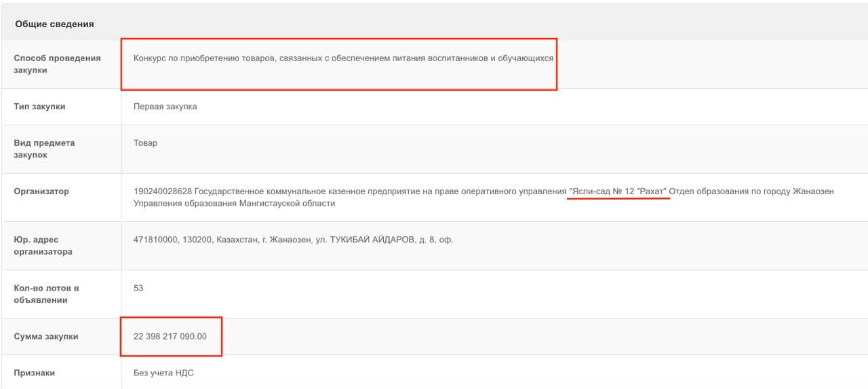Click the lots count value 53
Image resolution: width=868 pixels, height=389 pixels.
(x=138, y=288)
